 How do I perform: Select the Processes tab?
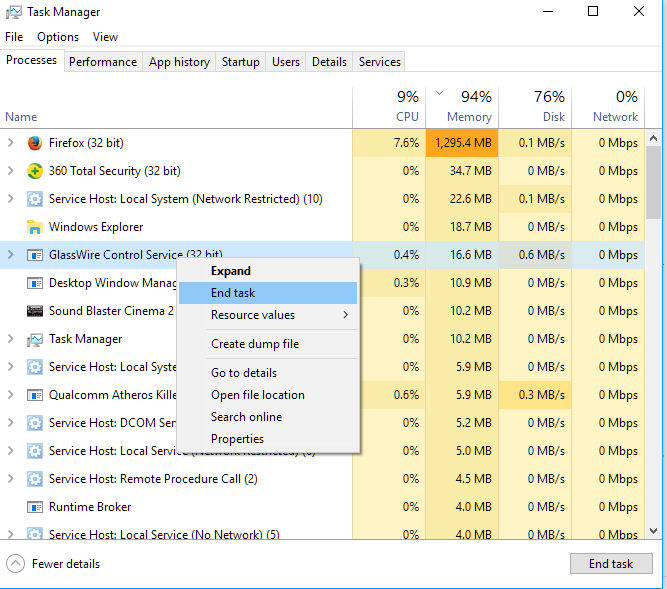[x=31, y=60]
